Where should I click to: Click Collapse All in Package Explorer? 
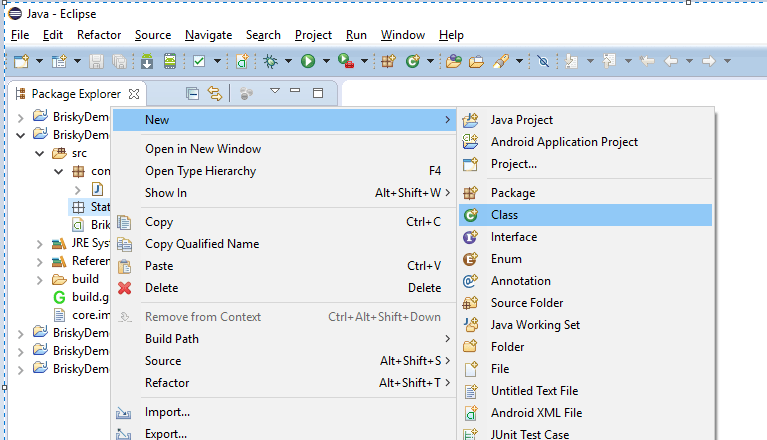pos(193,93)
